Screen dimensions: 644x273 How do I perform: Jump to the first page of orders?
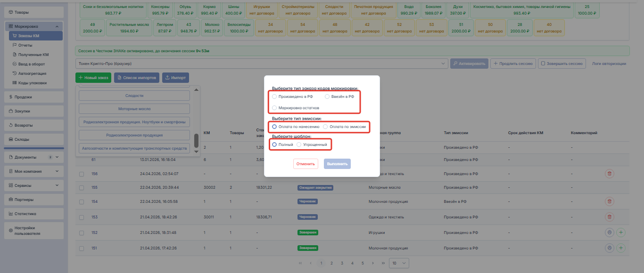tap(301, 263)
